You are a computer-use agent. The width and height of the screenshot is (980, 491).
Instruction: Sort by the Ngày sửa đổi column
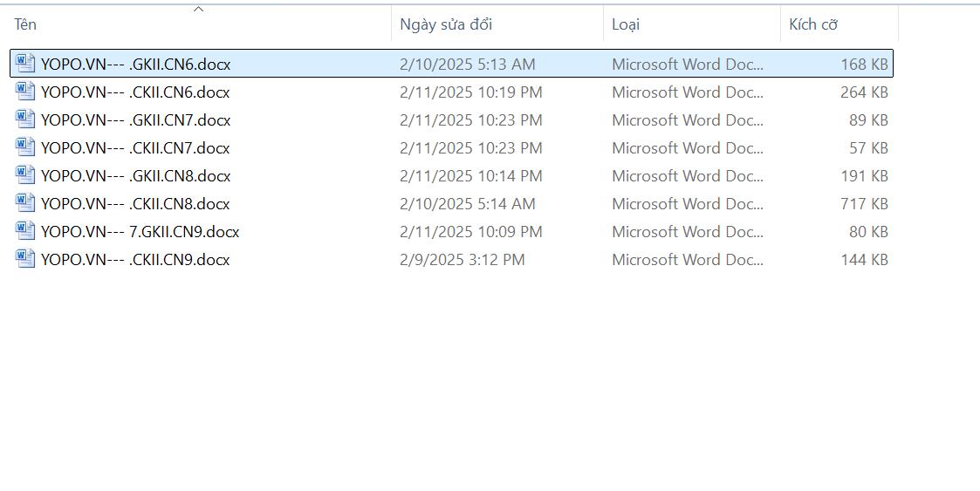[446, 24]
